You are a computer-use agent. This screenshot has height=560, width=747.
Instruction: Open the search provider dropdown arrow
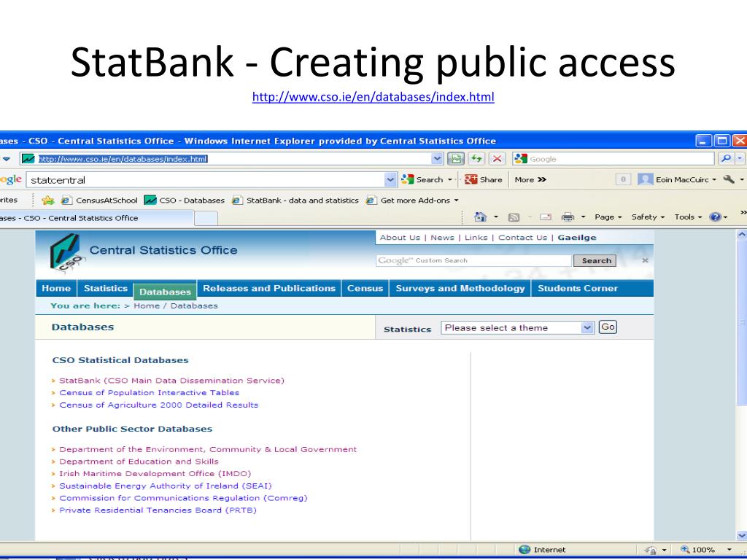point(740,158)
